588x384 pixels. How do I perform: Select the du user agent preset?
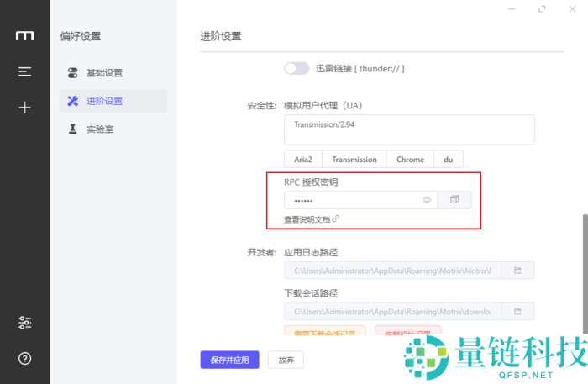tap(448, 160)
